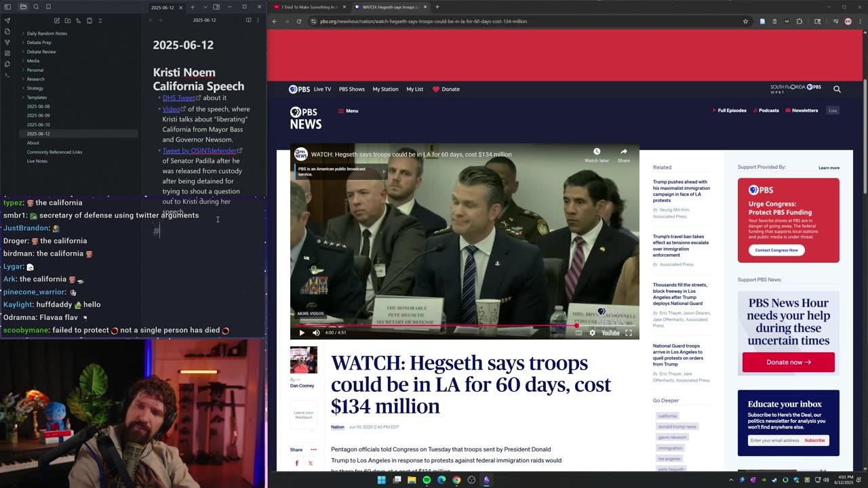The image size is (868, 488).
Task: Expand the Debate Review folder
Action: [x=41, y=52]
